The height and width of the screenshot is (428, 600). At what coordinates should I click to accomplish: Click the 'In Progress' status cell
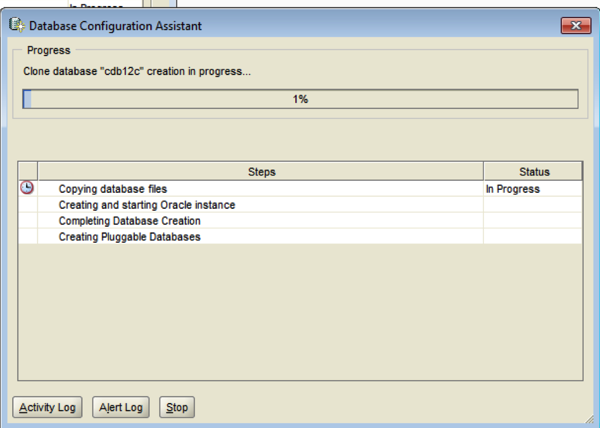pos(533,189)
